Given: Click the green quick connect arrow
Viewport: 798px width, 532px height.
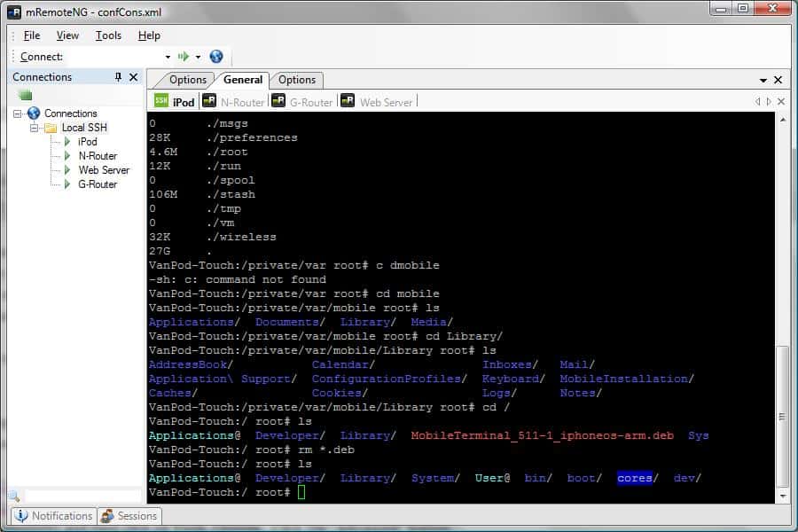Looking at the screenshot, I should tap(184, 57).
